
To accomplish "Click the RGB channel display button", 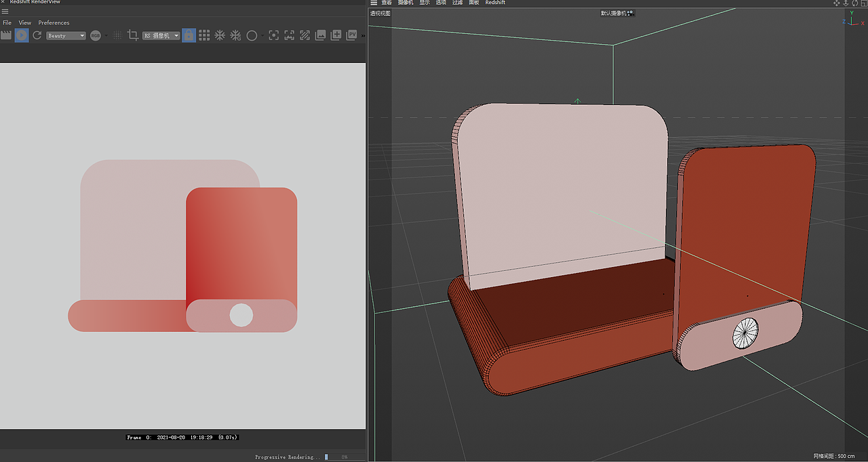I will pos(95,35).
